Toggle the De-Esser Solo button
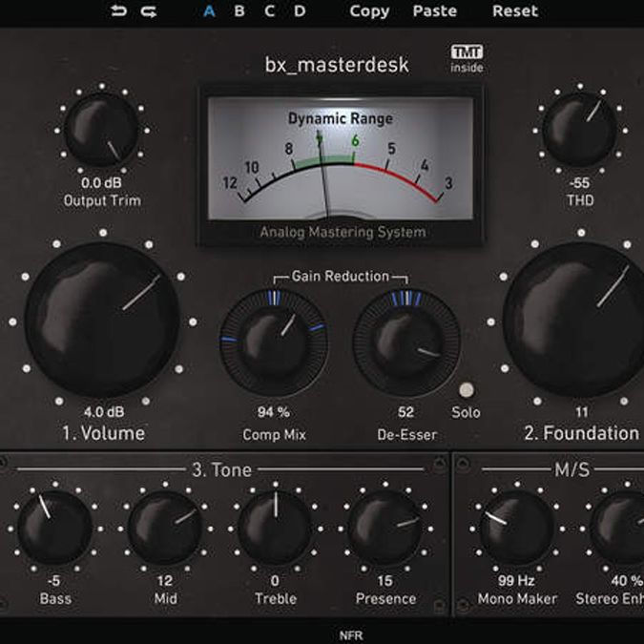This screenshot has height=644, width=644. [467, 390]
